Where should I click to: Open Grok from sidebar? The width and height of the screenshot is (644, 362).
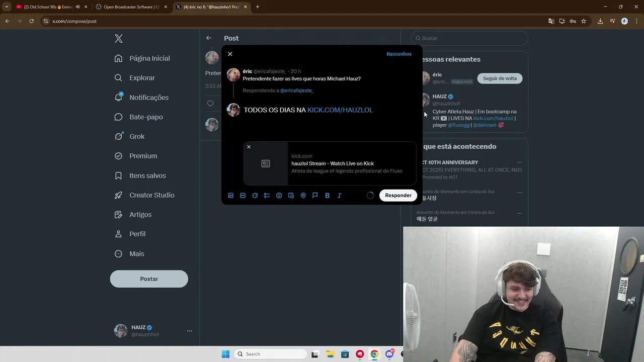point(130,136)
